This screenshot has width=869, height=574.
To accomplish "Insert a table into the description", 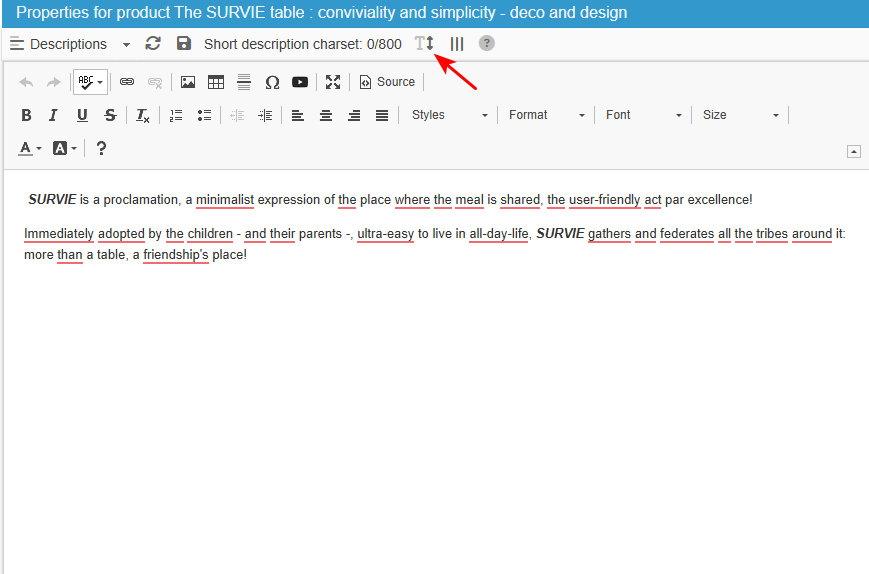I will pyautogui.click(x=216, y=82).
